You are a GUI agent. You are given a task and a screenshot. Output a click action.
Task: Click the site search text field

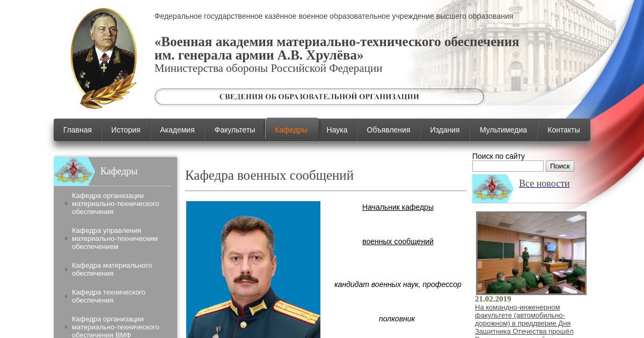point(508,166)
